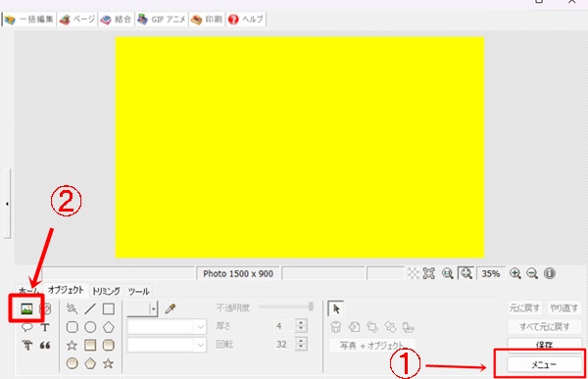Activate the arrow object selection pointer
The image size is (588, 379).
(336, 308)
